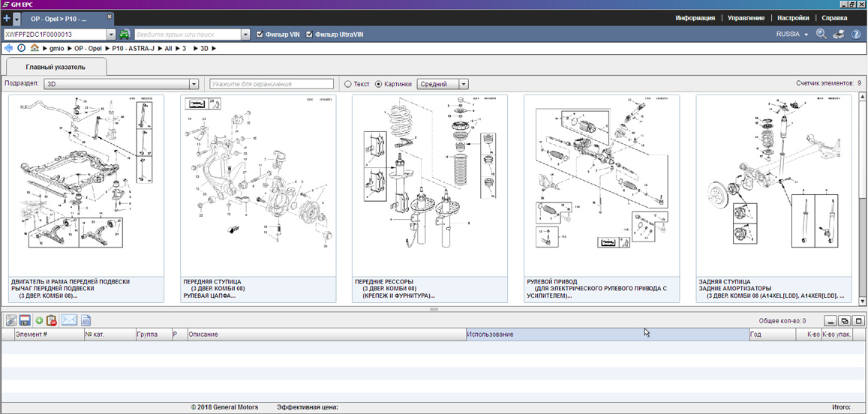Click the P10 - ASTRA-J breadcrumb link

[133, 48]
